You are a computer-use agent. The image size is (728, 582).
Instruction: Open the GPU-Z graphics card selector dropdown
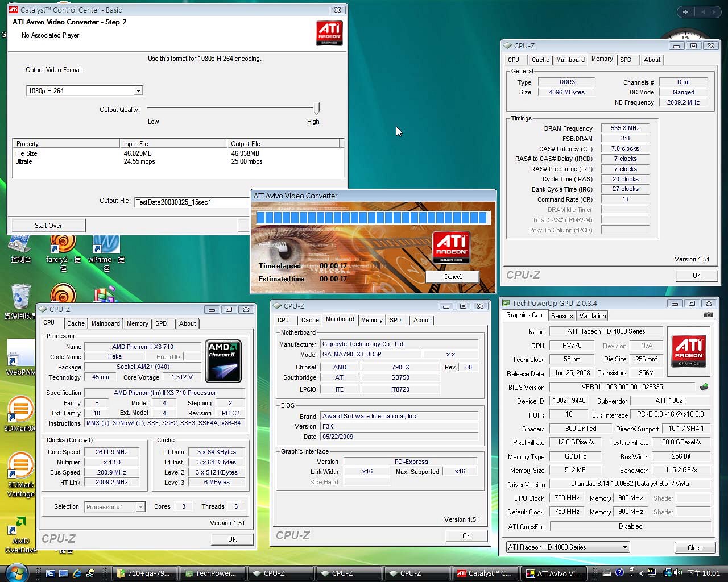click(625, 547)
